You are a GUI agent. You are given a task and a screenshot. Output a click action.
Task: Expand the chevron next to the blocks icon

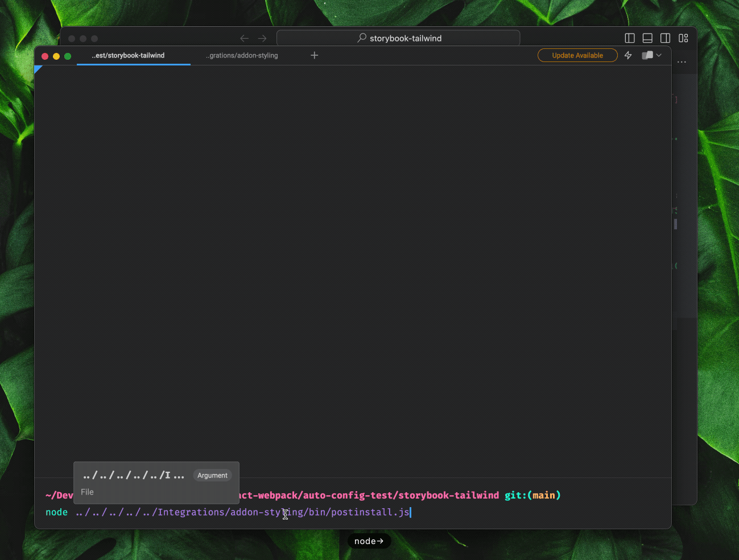click(658, 55)
